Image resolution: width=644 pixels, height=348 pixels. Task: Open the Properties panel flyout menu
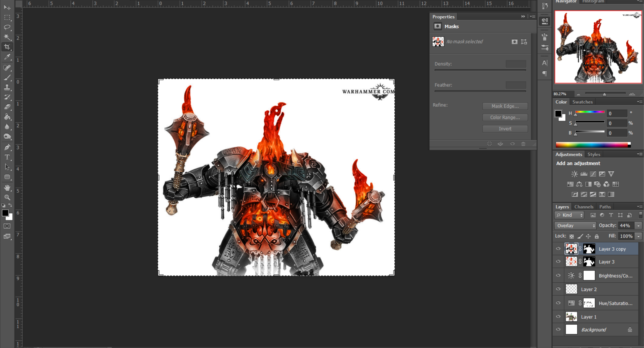(x=533, y=16)
